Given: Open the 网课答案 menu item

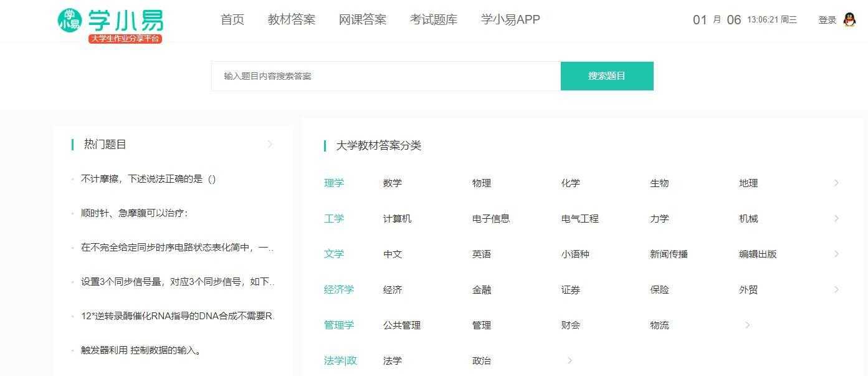Looking at the screenshot, I should tap(363, 19).
